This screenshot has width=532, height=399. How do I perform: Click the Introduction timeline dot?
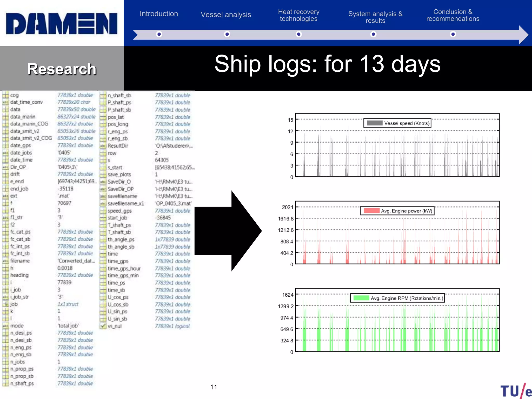pos(159,34)
